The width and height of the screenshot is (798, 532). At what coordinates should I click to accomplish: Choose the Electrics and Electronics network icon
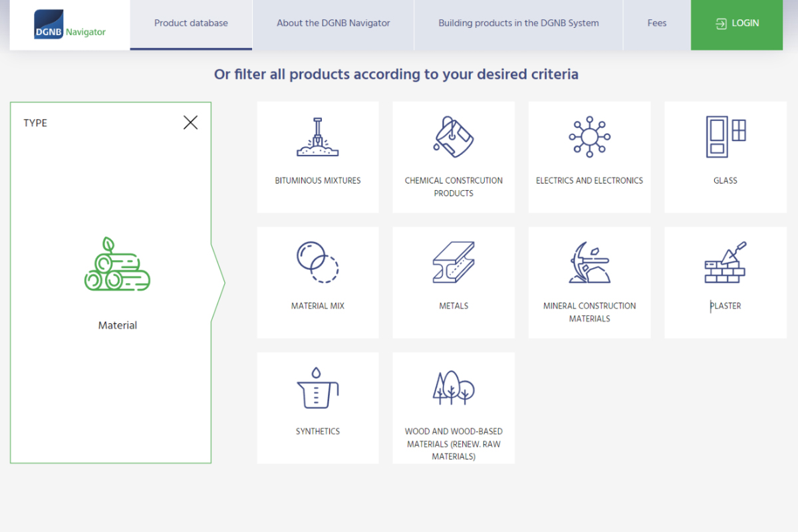pos(589,137)
